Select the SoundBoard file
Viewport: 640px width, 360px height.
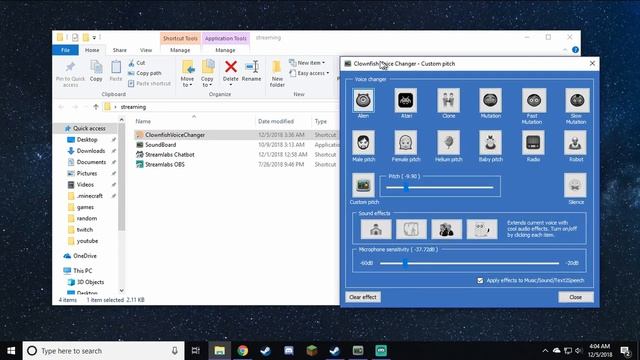pyautogui.click(x=160, y=145)
